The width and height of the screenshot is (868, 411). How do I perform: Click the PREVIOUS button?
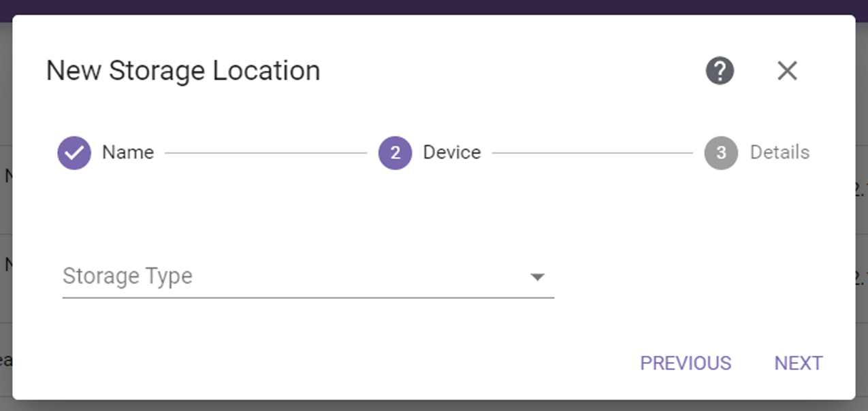(x=686, y=363)
